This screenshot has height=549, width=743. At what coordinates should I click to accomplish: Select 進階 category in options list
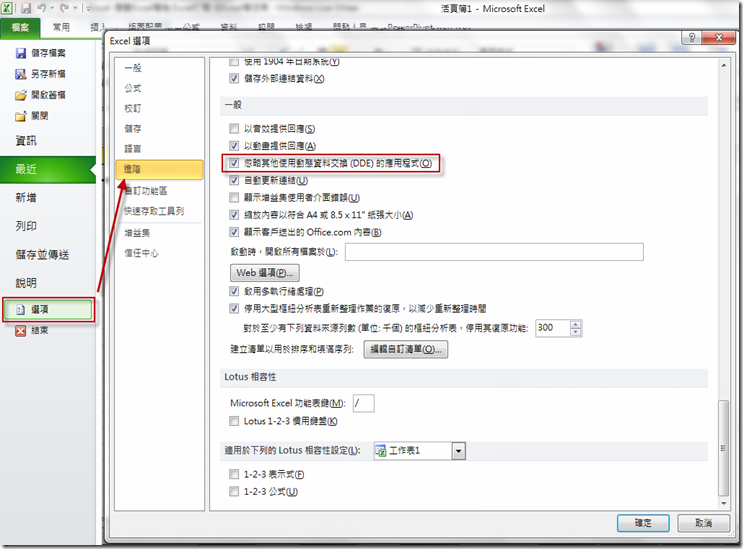coord(159,170)
